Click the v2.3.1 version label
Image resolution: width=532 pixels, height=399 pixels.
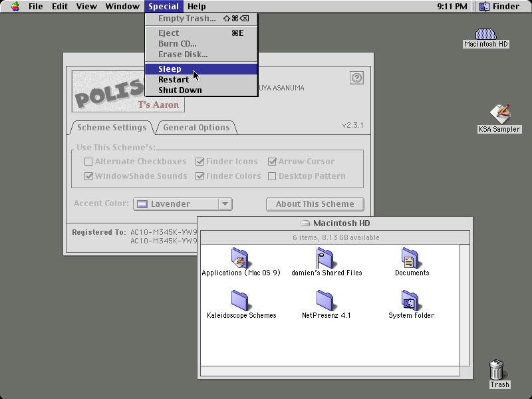point(352,125)
